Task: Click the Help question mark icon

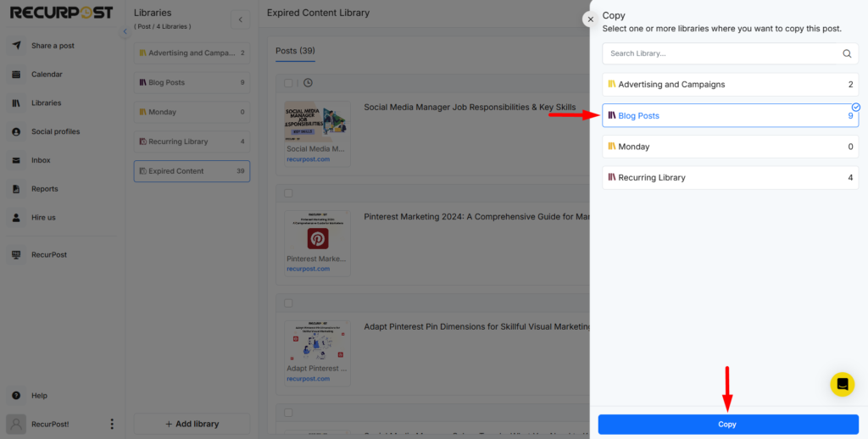Action: click(16, 396)
